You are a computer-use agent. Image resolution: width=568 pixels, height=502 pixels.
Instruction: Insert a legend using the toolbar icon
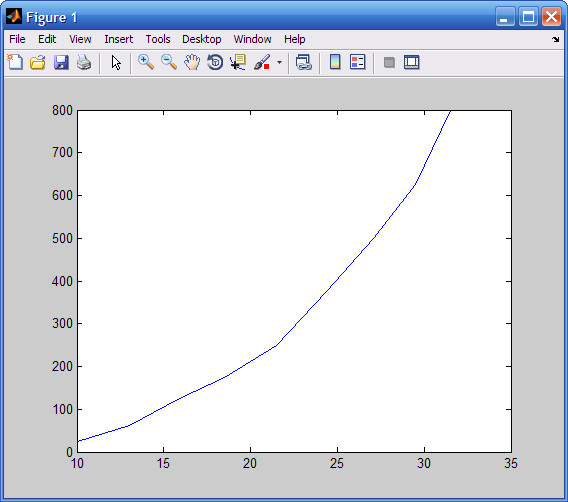pyautogui.click(x=358, y=62)
